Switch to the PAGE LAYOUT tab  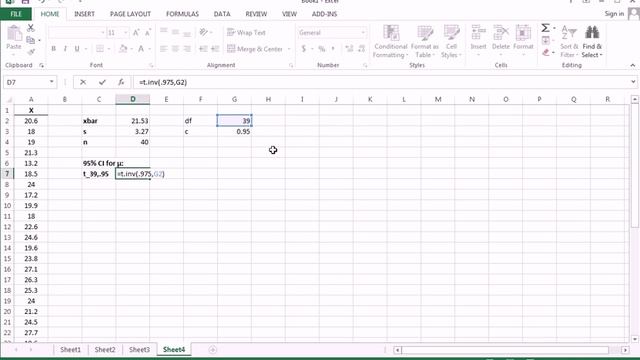click(130, 14)
